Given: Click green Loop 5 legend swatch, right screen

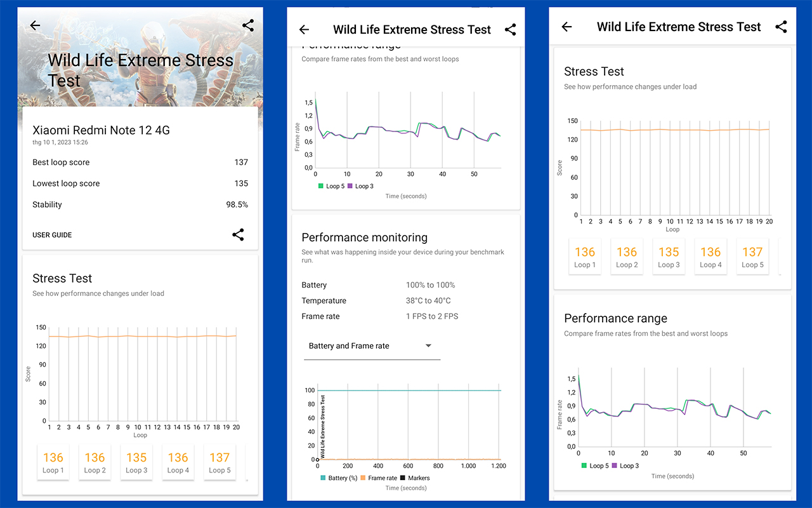Looking at the screenshot, I should coord(584,465).
